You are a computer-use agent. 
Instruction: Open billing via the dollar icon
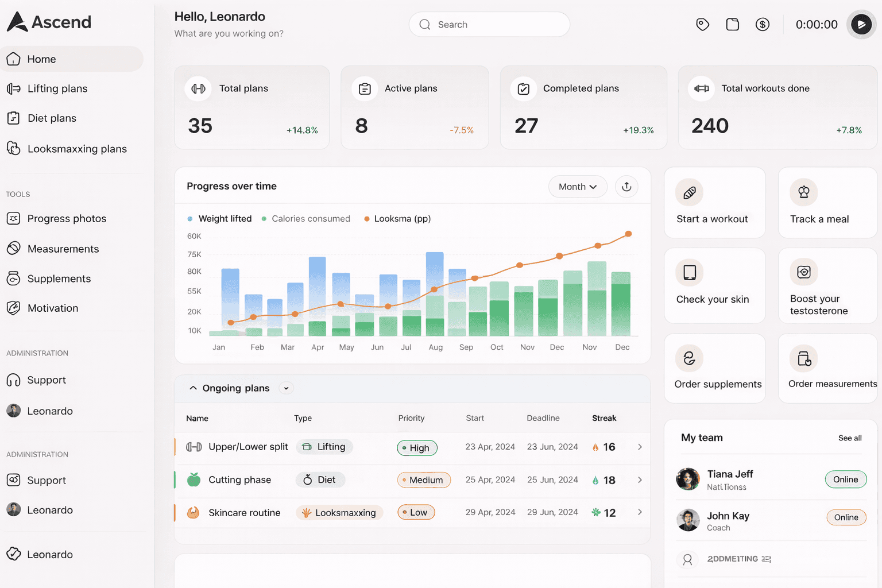coord(762,24)
